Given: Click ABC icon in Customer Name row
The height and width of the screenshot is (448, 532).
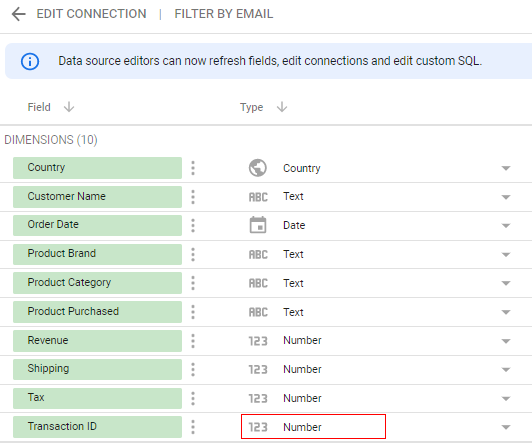Looking at the screenshot, I should click(258, 197).
